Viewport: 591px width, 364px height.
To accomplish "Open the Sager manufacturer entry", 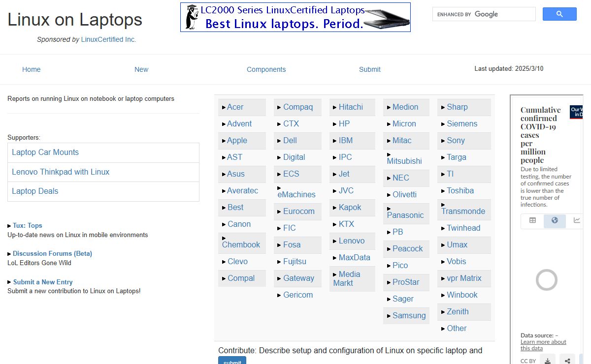I will click(x=403, y=299).
